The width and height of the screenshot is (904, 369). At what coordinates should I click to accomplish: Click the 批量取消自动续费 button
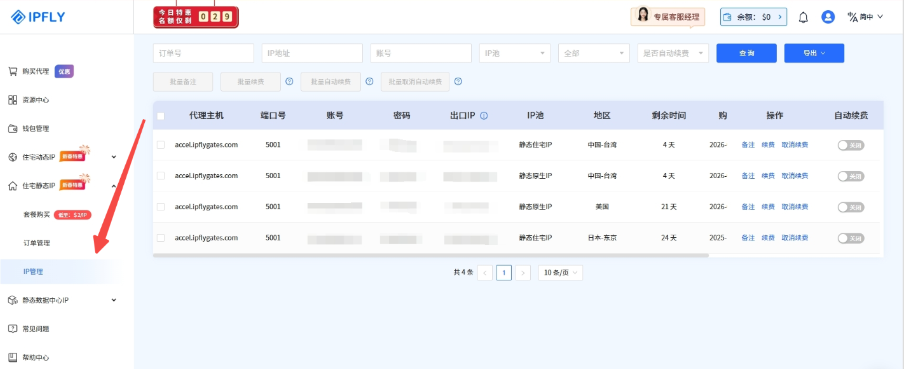point(415,82)
